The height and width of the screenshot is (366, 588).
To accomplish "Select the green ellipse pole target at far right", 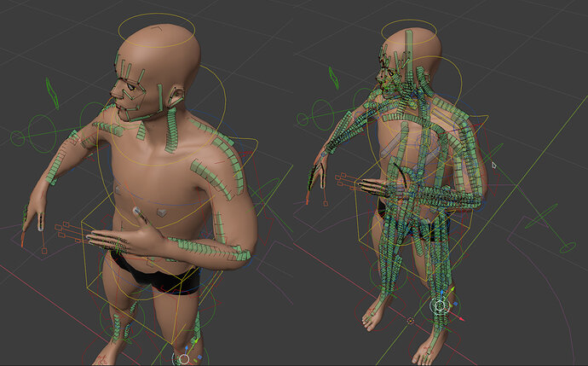I will pyautogui.click(x=568, y=247).
